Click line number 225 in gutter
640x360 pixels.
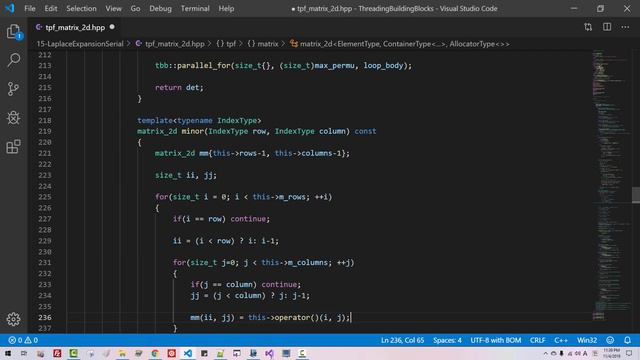(44, 197)
